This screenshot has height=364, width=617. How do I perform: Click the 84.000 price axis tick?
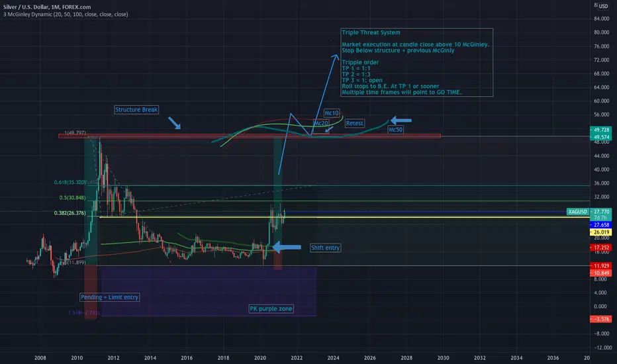(x=602, y=19)
